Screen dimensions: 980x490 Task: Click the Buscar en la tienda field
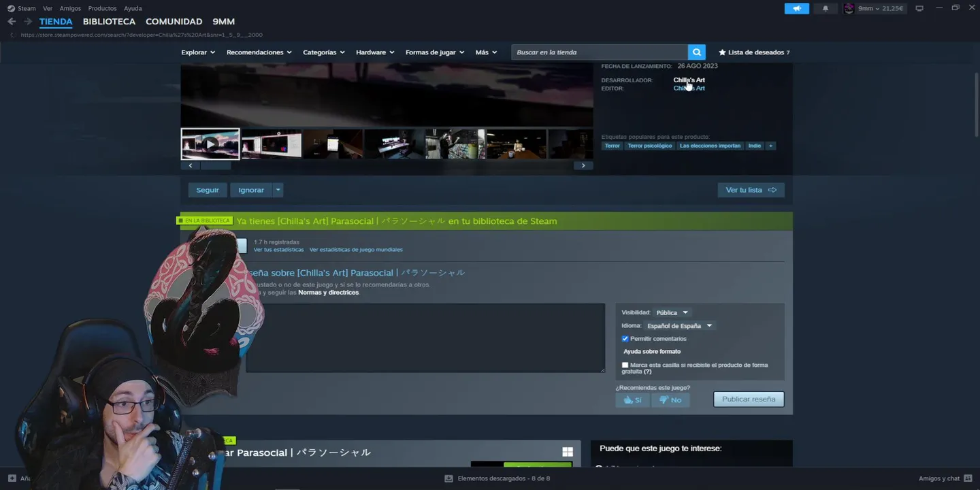pos(600,52)
